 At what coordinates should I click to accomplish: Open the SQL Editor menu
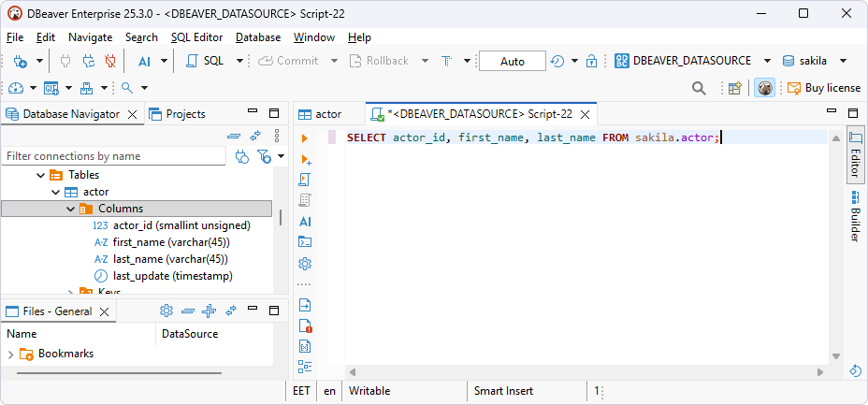tap(196, 37)
